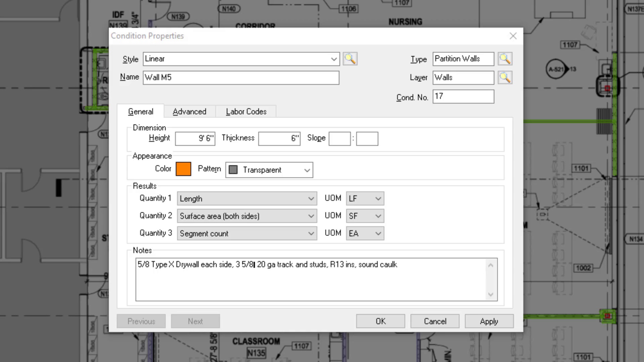Click the lookup icon beside Type field
644x362 pixels.
tap(505, 59)
